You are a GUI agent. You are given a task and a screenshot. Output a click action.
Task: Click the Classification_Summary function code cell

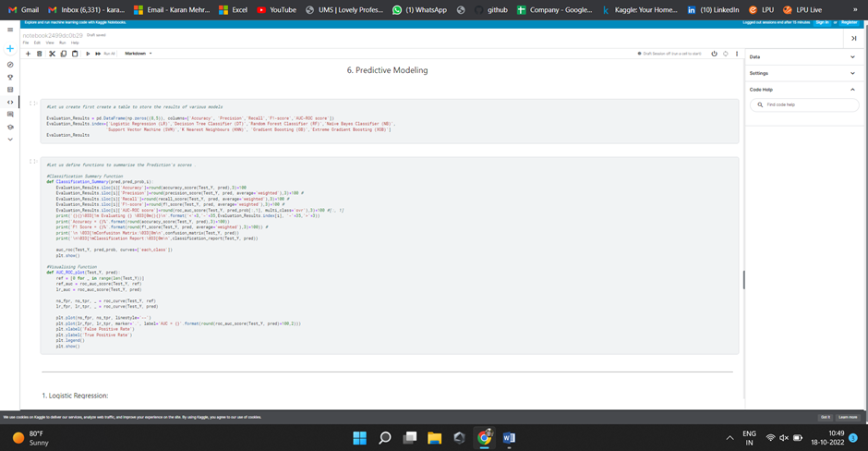tap(389, 255)
